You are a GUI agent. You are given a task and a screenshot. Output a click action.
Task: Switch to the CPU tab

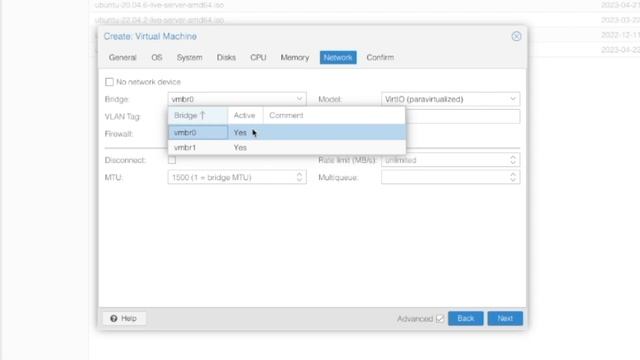pos(258,58)
